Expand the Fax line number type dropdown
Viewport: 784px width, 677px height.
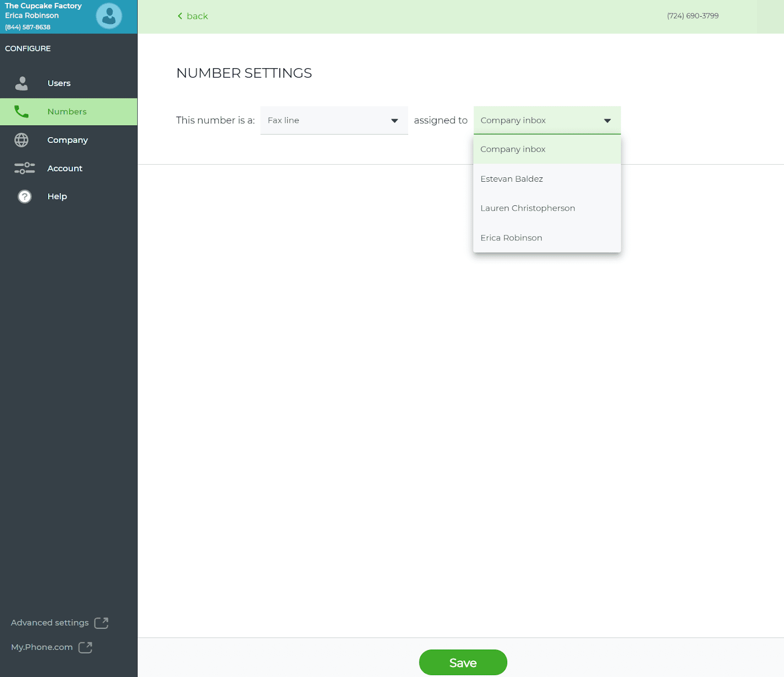click(x=334, y=121)
